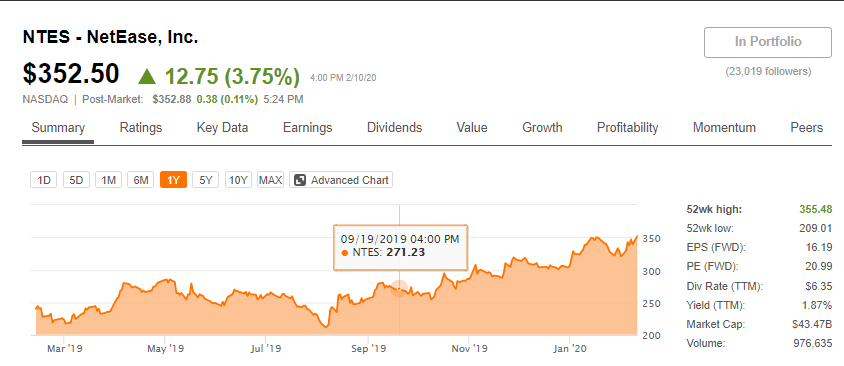Select the active 1Y range button
This screenshot has height=366, width=844.
coord(173,180)
